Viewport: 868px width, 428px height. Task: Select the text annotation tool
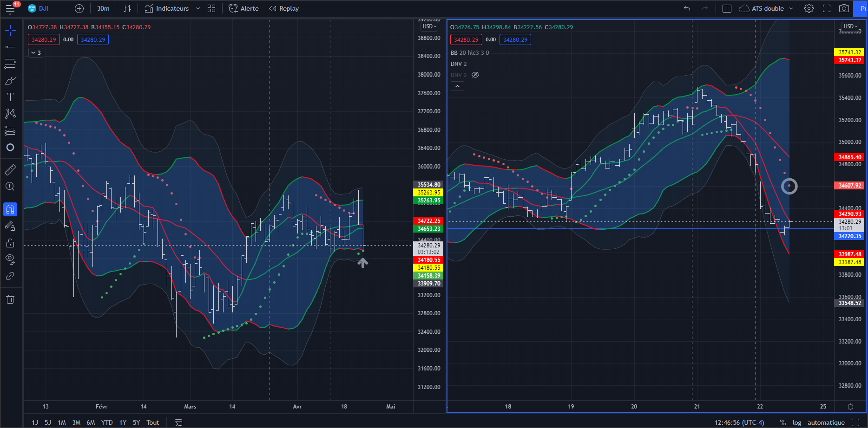click(x=10, y=97)
